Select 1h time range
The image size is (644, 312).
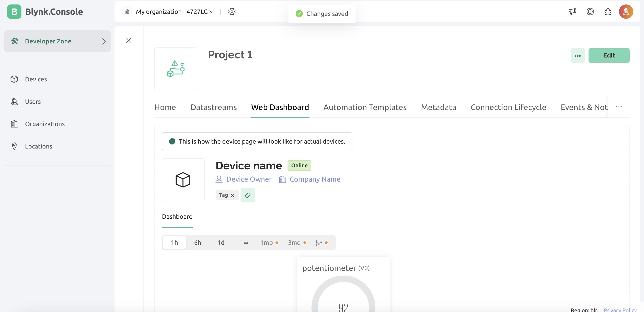174,242
